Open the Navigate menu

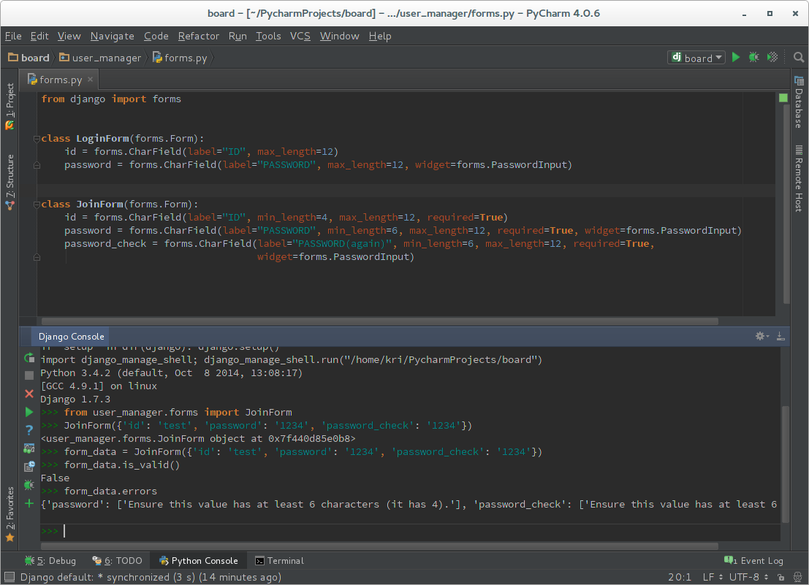point(112,36)
